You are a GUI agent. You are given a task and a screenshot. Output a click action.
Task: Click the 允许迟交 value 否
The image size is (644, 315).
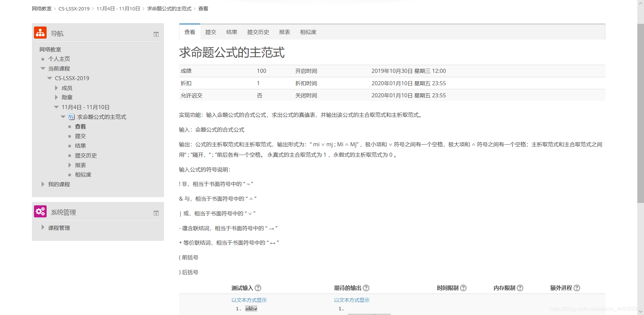(x=260, y=95)
